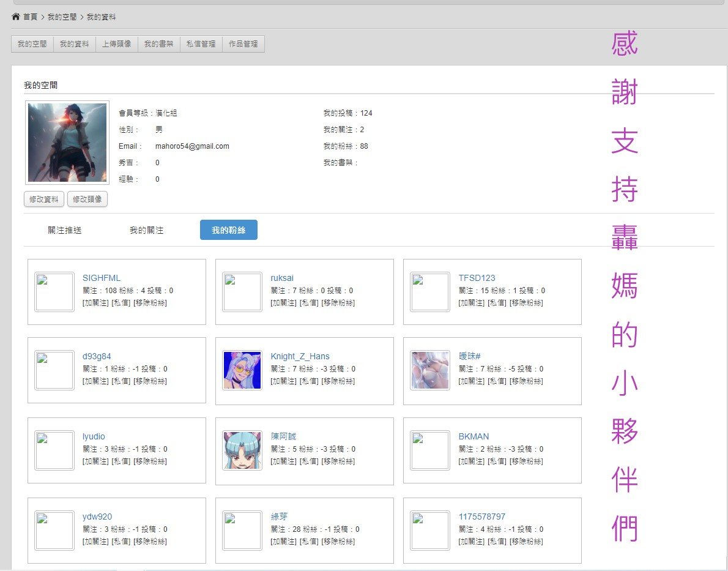
Task: Click the profile avatar image
Action: tap(67, 143)
